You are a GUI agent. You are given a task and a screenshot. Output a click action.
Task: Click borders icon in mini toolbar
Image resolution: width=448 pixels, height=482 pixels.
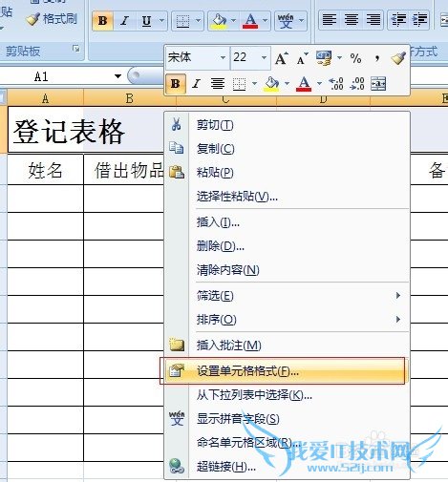[x=240, y=84]
